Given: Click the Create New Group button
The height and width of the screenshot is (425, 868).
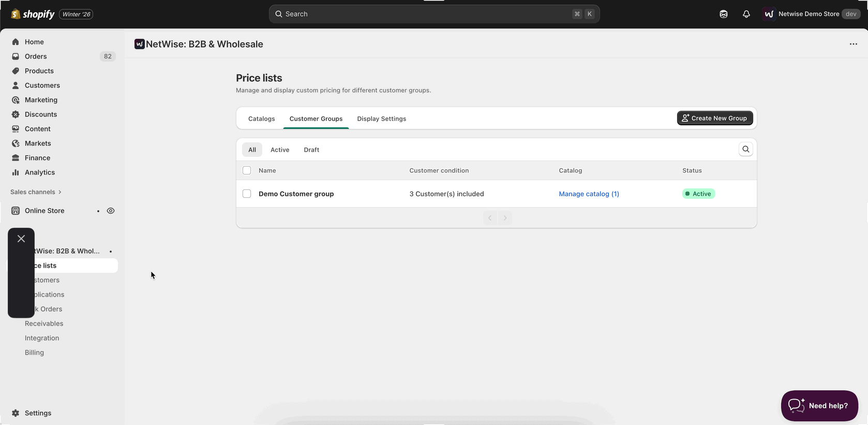Looking at the screenshot, I should pyautogui.click(x=714, y=118).
